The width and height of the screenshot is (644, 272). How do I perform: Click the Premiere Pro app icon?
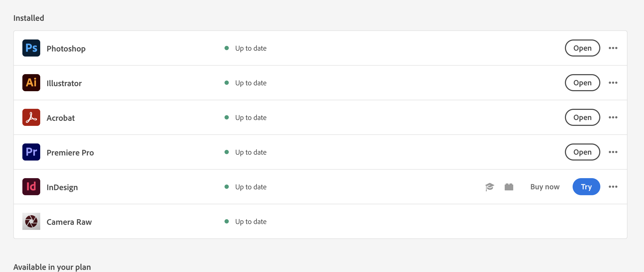coord(31,152)
